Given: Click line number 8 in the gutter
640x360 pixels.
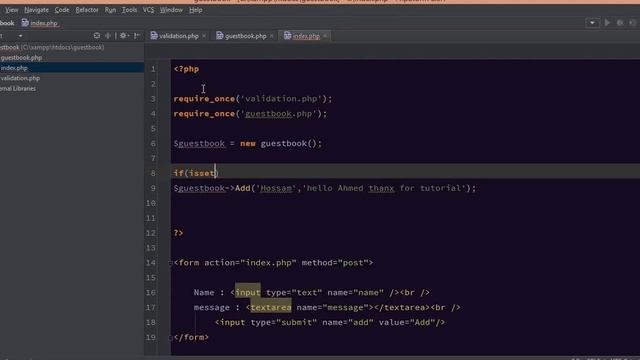Looking at the screenshot, I should pos(153,173).
